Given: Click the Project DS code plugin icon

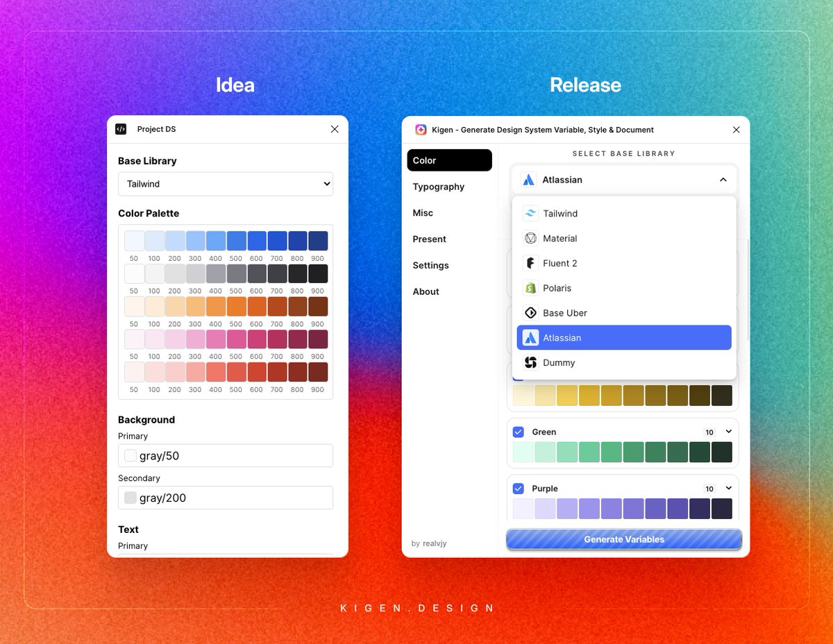Looking at the screenshot, I should (121, 129).
